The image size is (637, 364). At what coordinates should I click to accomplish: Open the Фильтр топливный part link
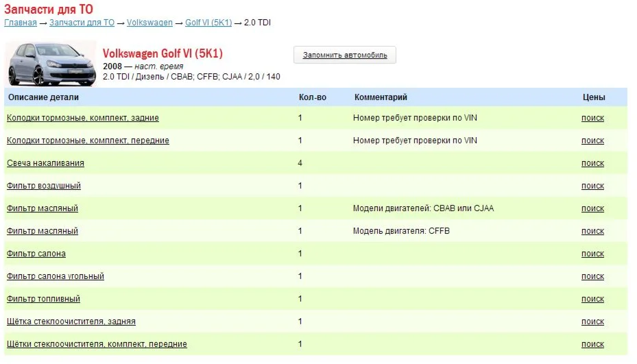43,299
